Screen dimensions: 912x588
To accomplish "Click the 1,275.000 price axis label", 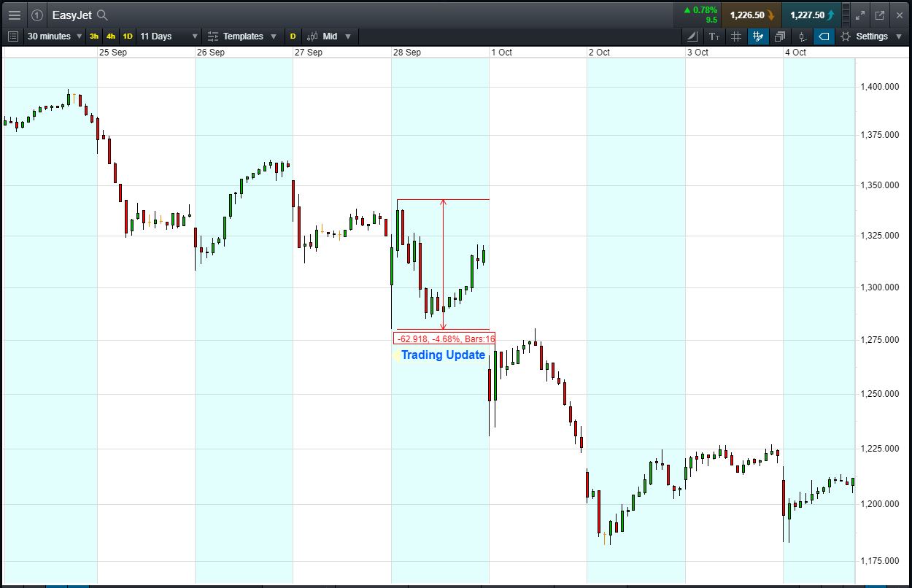I will point(880,340).
